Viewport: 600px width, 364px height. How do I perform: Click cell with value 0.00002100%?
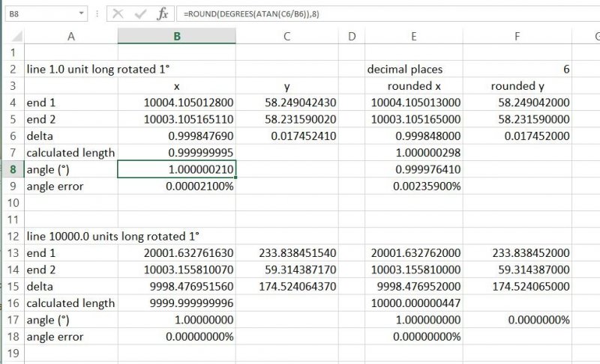point(177,186)
